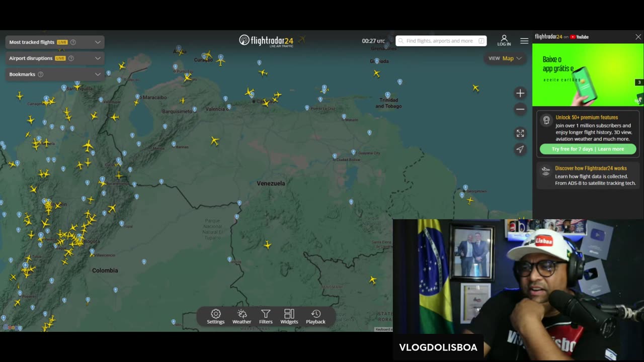The height and width of the screenshot is (362, 644).
Task: Click the Keyboard shortcuts link on map
Action: pos(383,329)
